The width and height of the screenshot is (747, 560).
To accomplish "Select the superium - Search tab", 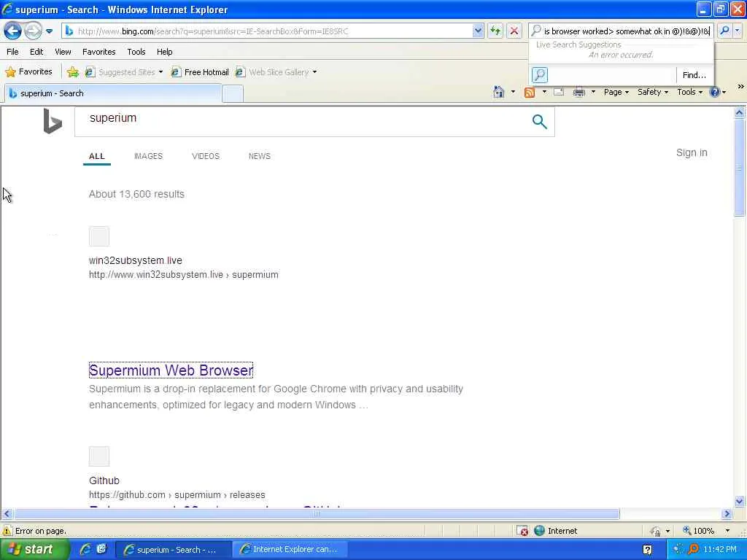I will (x=112, y=93).
